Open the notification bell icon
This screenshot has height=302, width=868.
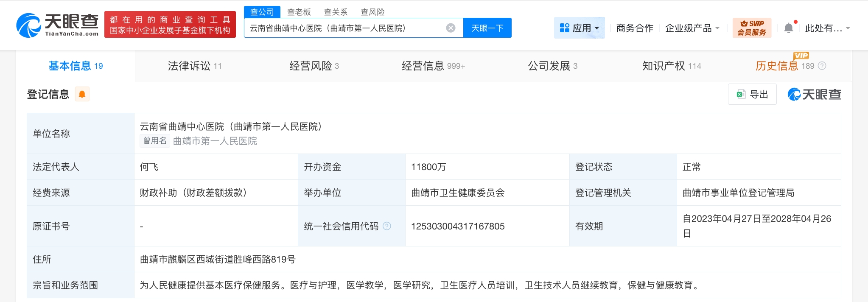click(789, 28)
